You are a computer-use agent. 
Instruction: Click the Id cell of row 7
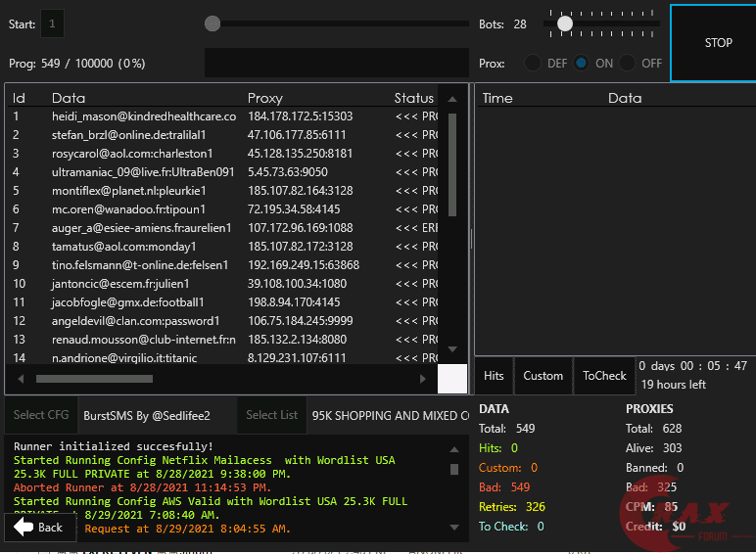click(x=16, y=228)
